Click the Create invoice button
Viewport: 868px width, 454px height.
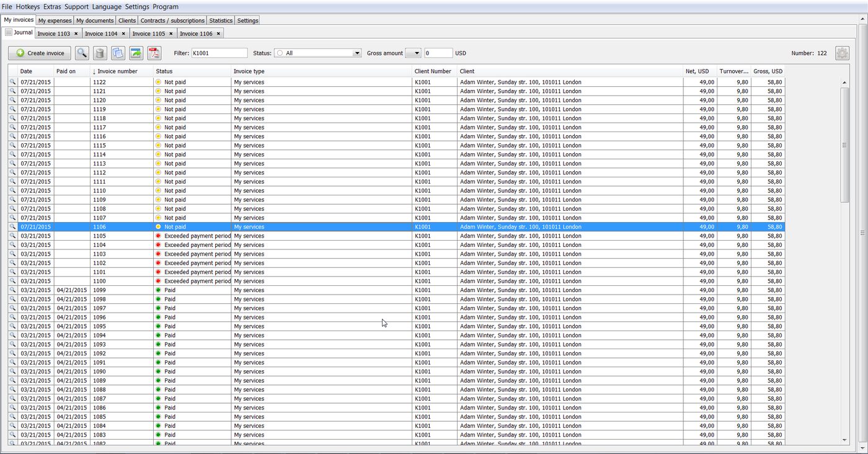40,53
